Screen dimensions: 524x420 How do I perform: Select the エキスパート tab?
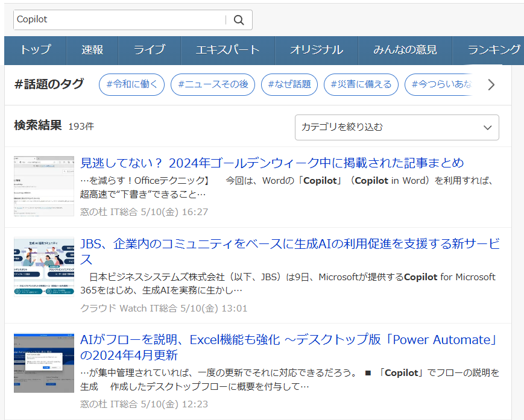pos(227,50)
